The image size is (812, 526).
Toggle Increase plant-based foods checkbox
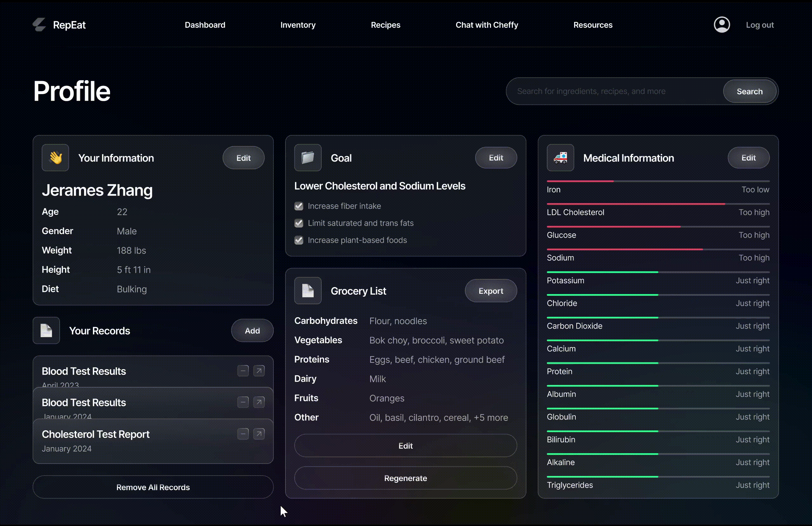coord(299,240)
